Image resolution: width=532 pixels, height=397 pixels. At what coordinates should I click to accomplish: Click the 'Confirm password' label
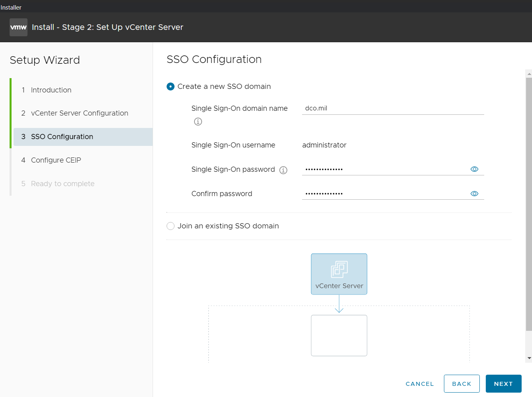(x=222, y=194)
